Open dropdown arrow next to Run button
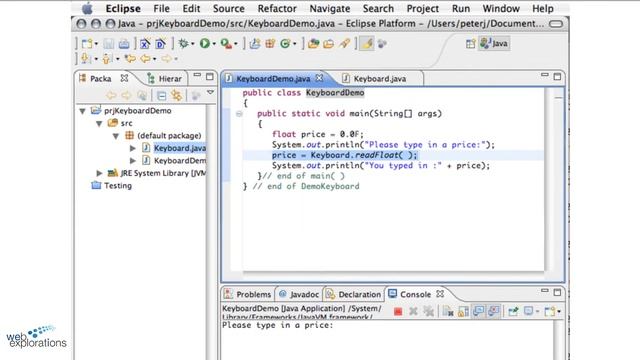This screenshot has height=360, width=640. pos(214,44)
